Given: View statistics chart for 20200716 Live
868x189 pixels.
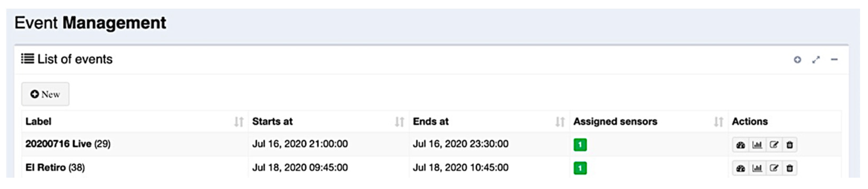Looking at the screenshot, I should 757,145.
